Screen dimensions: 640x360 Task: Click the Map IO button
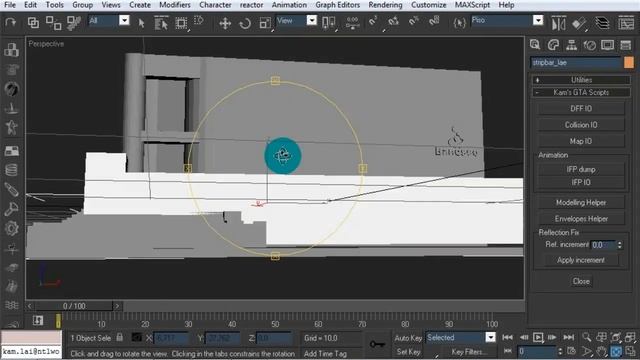(581, 141)
